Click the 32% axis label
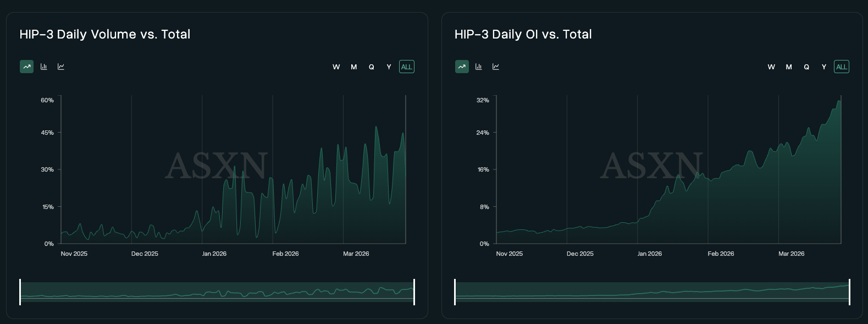This screenshot has height=324, width=868. pos(483,100)
